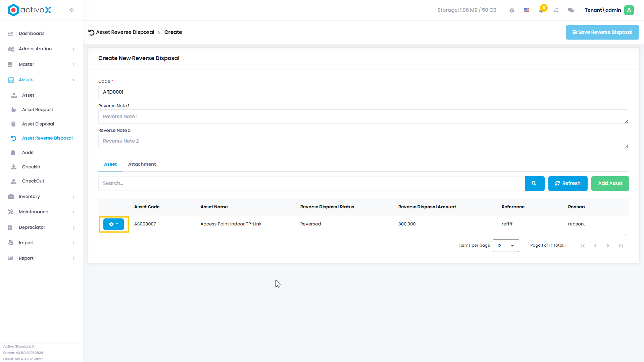Collapse the sidebar with double-chevron icon
Image resolution: width=644 pixels, height=362 pixels.
point(71,10)
